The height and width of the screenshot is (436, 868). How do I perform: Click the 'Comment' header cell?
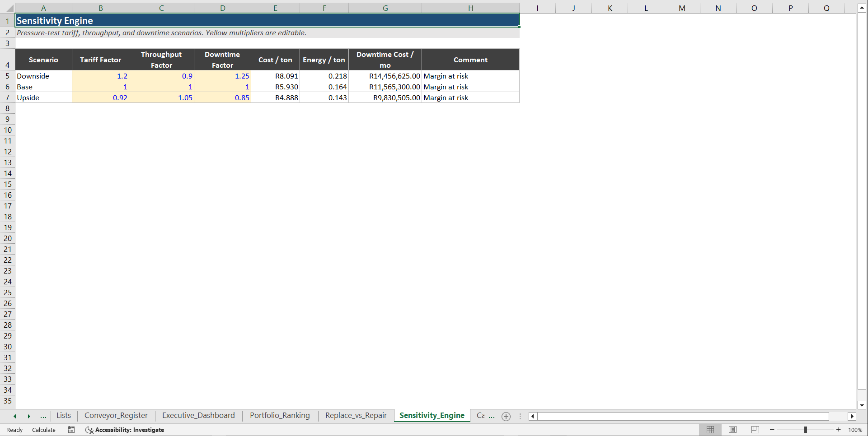pos(470,60)
